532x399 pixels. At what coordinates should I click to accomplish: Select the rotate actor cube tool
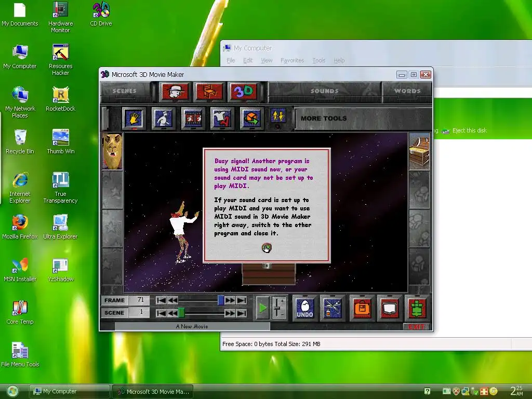(251, 118)
